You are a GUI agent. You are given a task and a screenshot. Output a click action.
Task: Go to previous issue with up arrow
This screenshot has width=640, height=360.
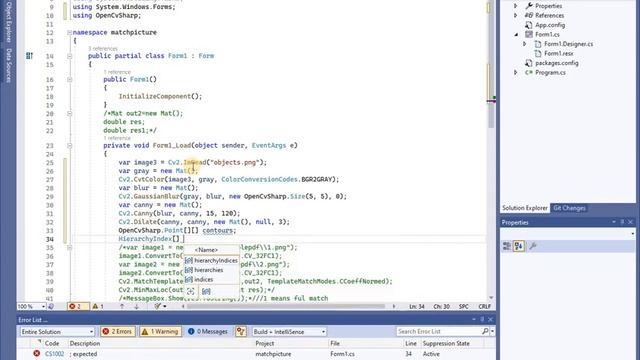[x=122, y=307]
